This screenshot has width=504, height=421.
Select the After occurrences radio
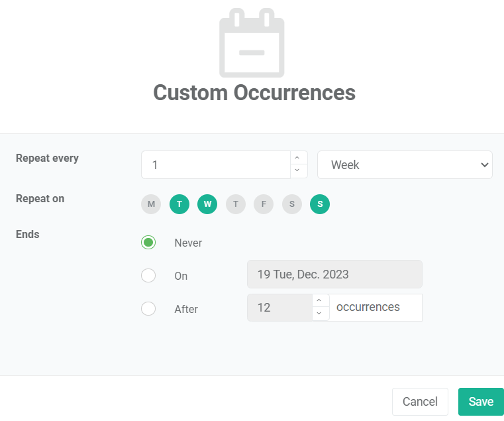click(148, 309)
